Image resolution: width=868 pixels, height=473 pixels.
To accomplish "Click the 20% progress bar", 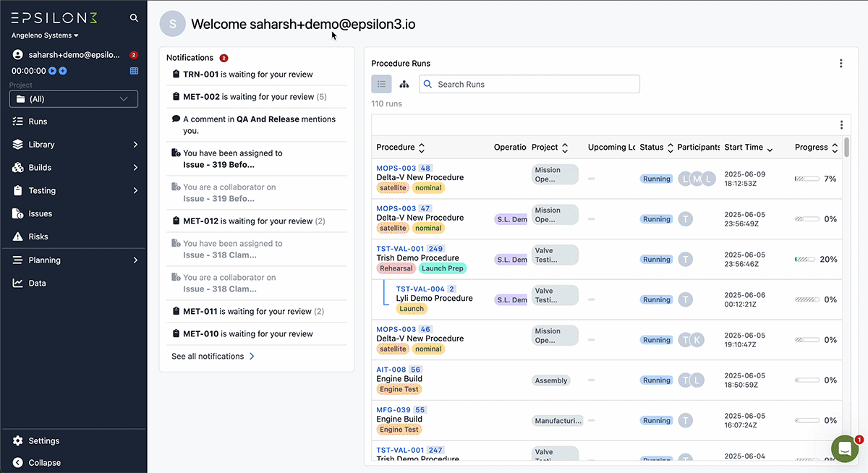I will coord(805,260).
